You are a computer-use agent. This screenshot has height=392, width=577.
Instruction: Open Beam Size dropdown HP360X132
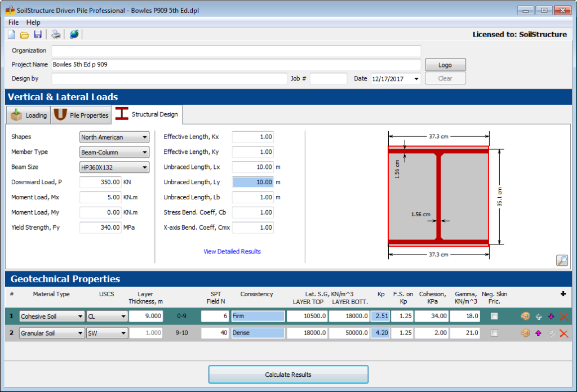(114, 167)
